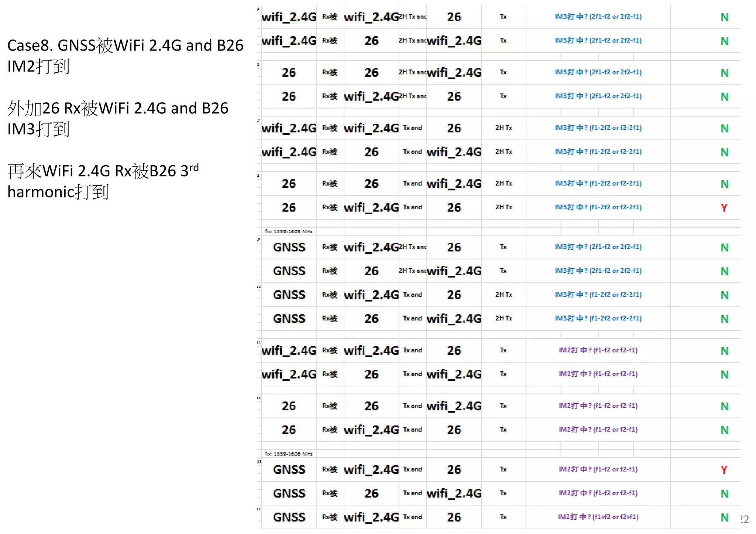The height and width of the screenshot is (534, 756).
Task: Select the cell "IM2打中? (f1+f2 or f2+f1)"
Action: [x=598, y=517]
